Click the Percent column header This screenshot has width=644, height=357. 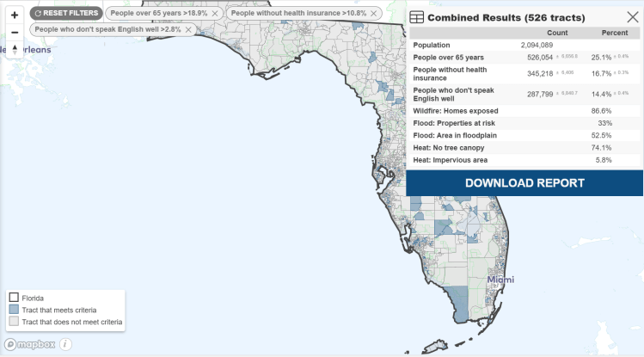(x=615, y=33)
